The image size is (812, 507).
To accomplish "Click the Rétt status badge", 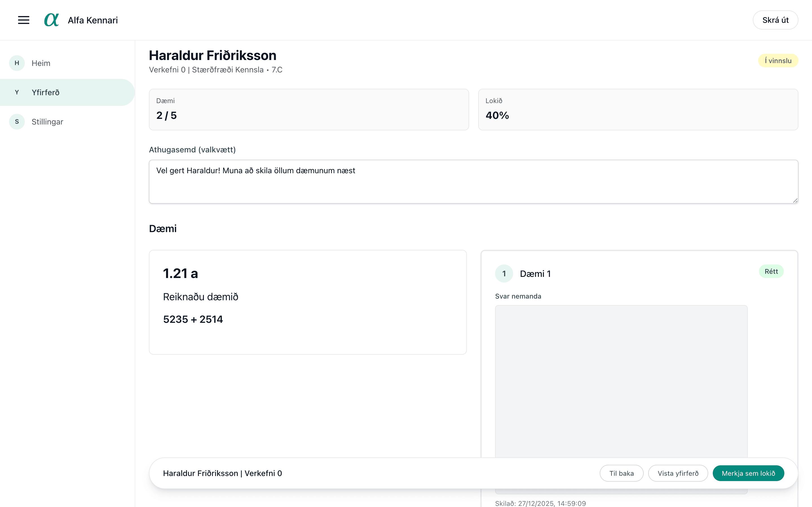I will pos(771,271).
